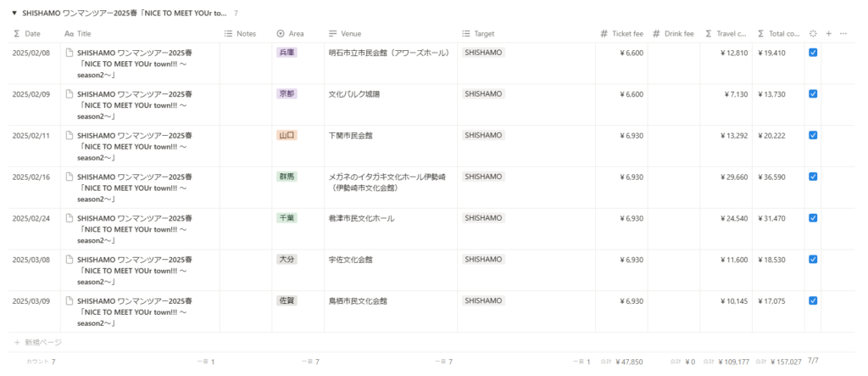Open page icon of the 2025/02/09 entry
This screenshot has height=376, width=868.
click(x=70, y=94)
